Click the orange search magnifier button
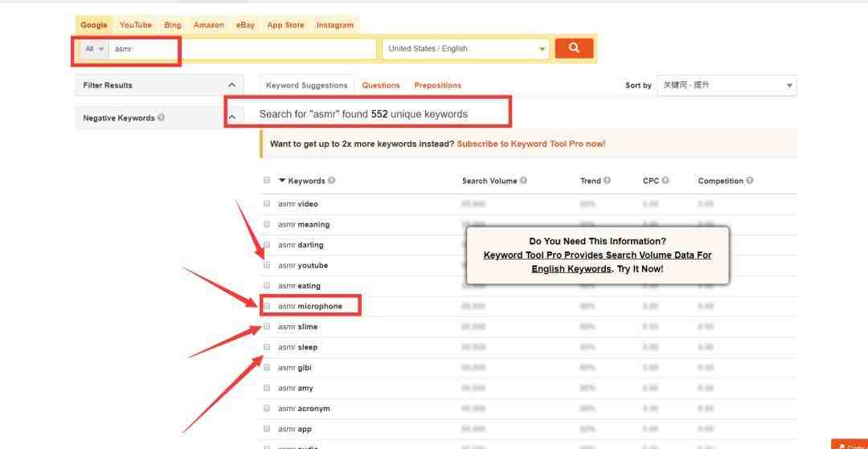The image size is (868, 449). coord(574,48)
